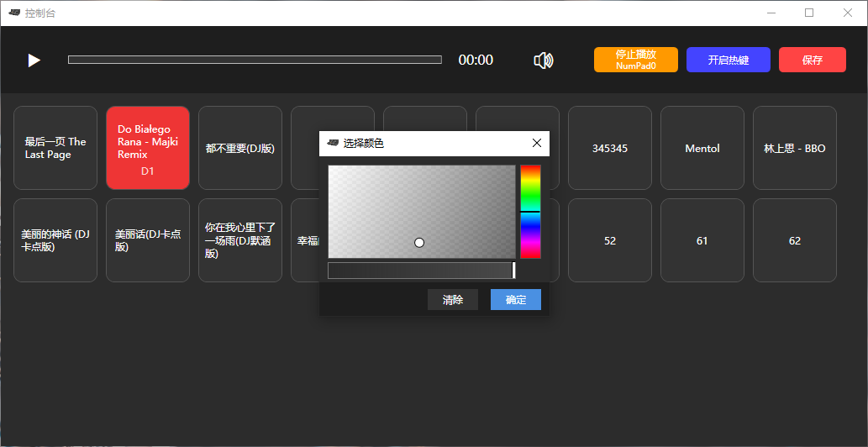Confirm the color with the 确定 button
The width and height of the screenshot is (868, 447).
point(516,300)
